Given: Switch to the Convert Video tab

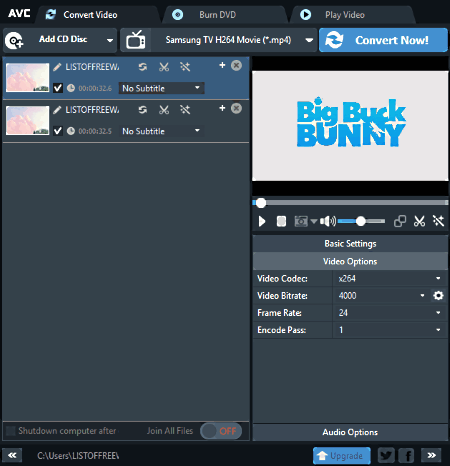Looking at the screenshot, I should [x=98, y=15].
